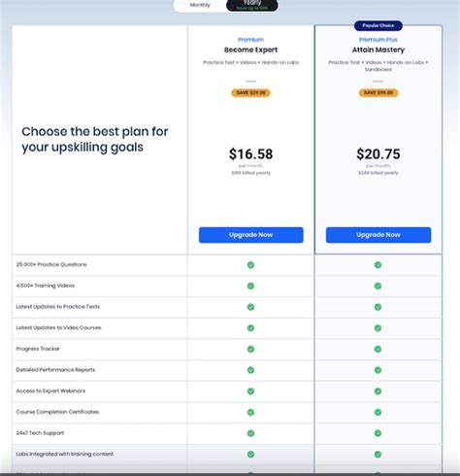
Task: Click the Premium SAVE discount badge
Action: tap(250, 92)
